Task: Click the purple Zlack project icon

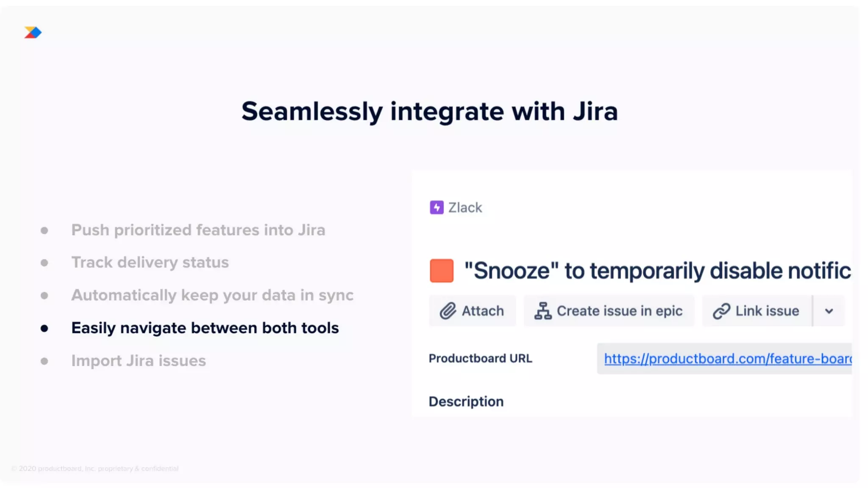Action: tap(437, 208)
